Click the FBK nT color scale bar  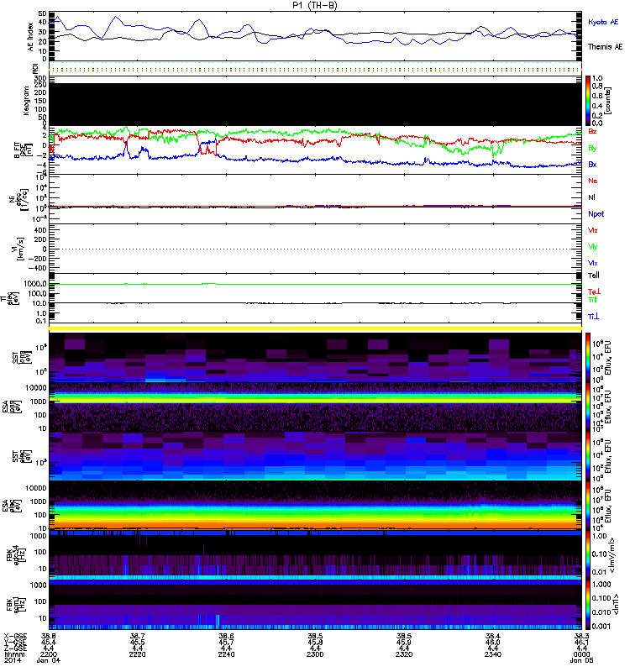click(x=588, y=605)
